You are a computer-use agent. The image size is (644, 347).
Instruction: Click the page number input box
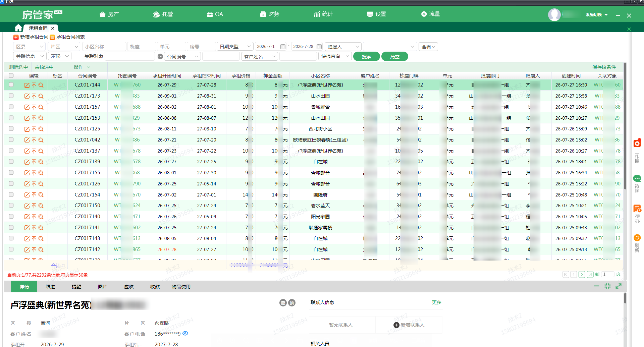tap(607, 274)
